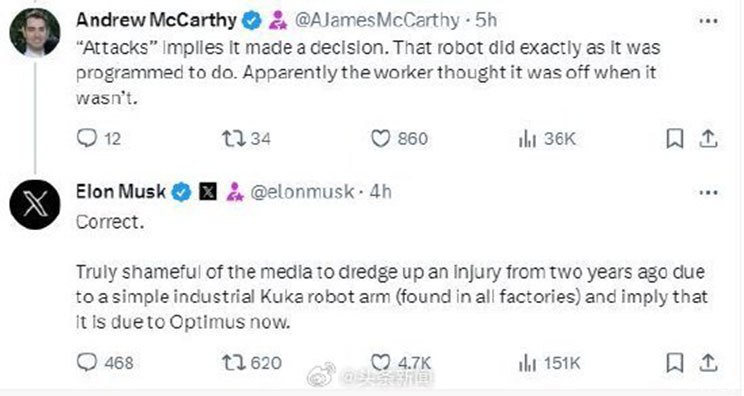Image resolution: width=744 pixels, height=396 pixels.
Task: View analytics for Andrew McCarthy's tweet
Action: [547, 139]
